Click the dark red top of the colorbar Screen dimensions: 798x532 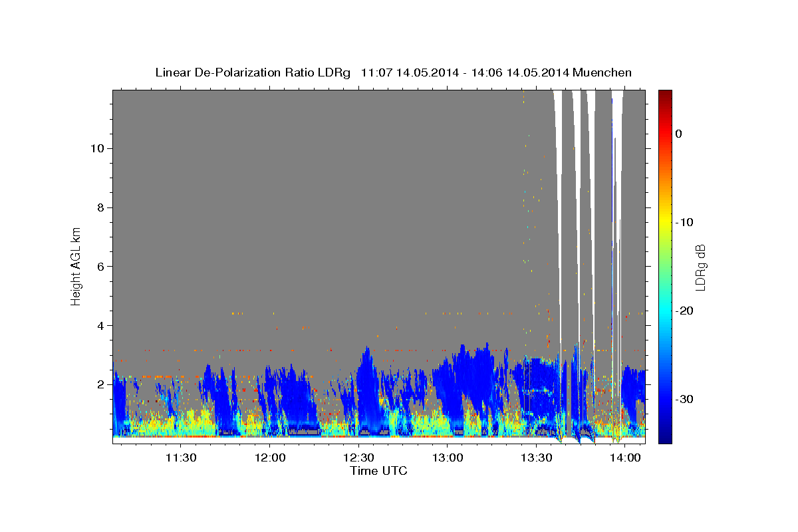coord(665,94)
